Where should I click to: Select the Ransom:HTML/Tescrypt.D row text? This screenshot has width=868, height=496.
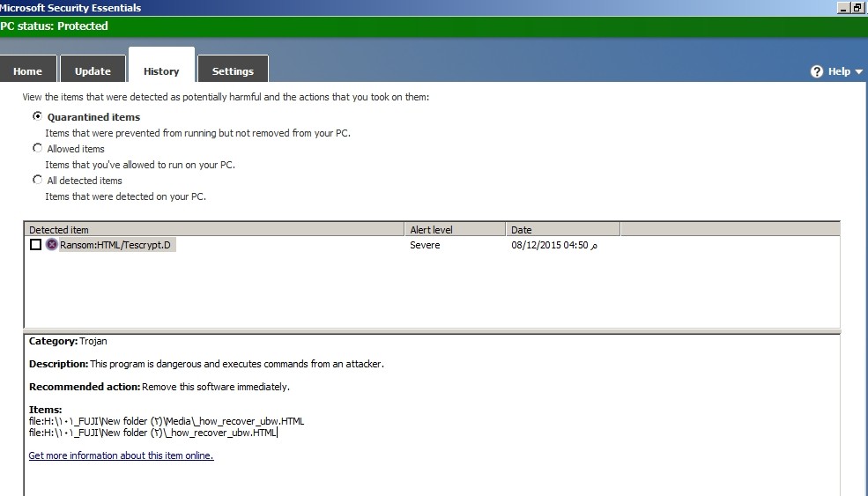click(115, 245)
